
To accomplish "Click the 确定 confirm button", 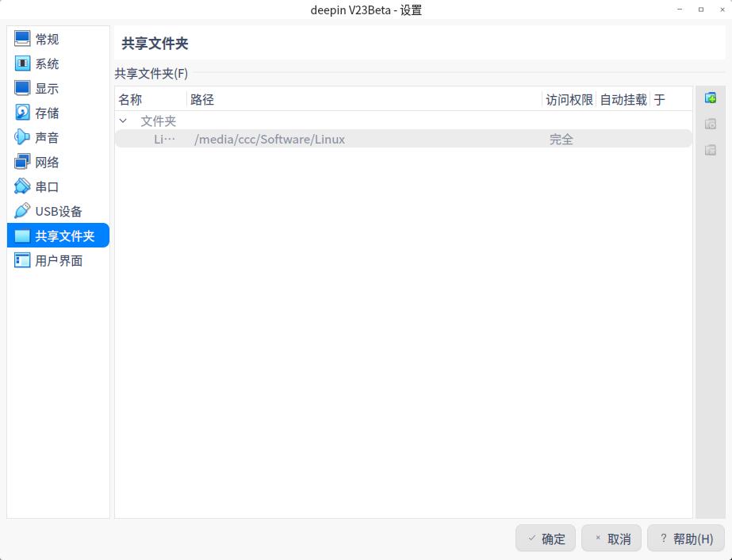I will pos(546,539).
